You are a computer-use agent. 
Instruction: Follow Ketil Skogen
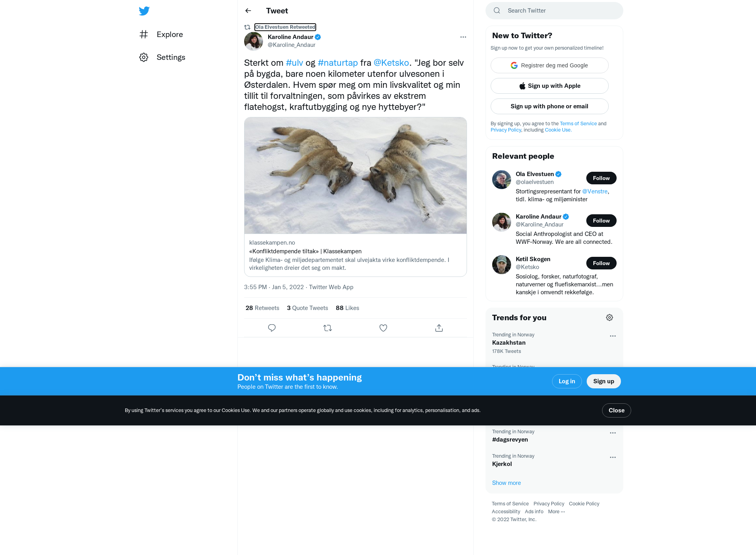[x=601, y=263]
